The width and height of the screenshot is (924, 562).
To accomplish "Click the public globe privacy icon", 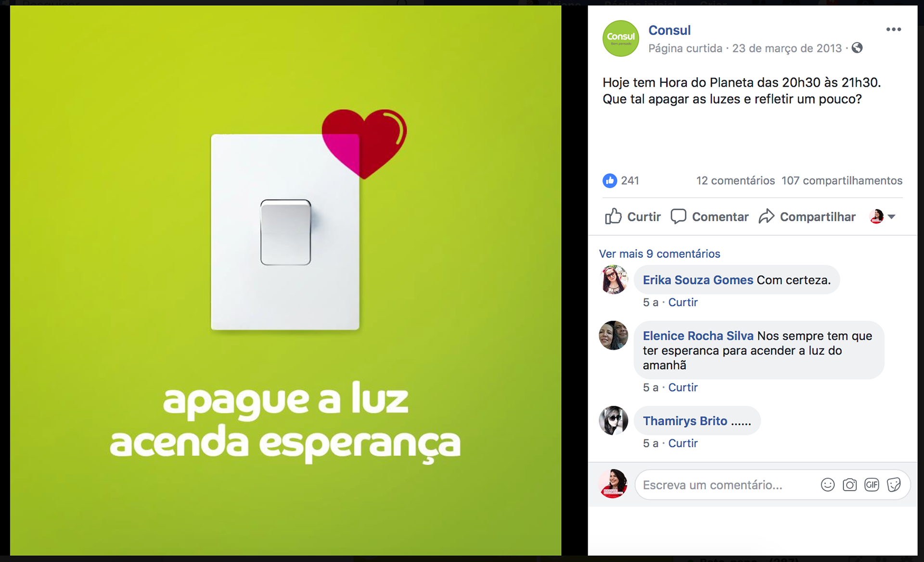I will click(x=857, y=48).
